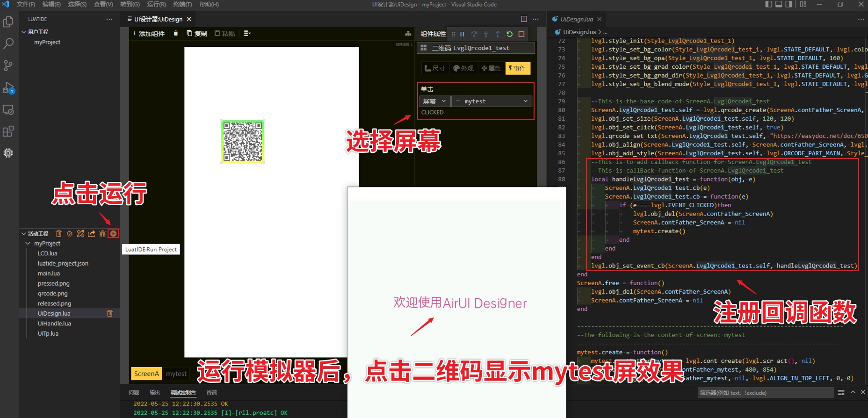This screenshot has height=418, width=868.
Task: Open main.lua file
Action: 49,274
